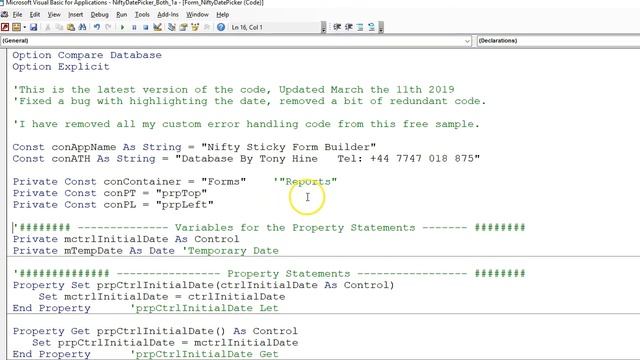Open the Properties Window icon
This screenshot has height=360, width=640.
[183, 27]
